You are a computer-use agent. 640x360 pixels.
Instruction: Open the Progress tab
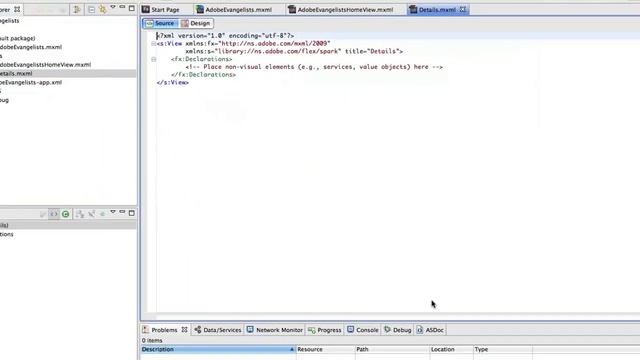tap(324, 330)
